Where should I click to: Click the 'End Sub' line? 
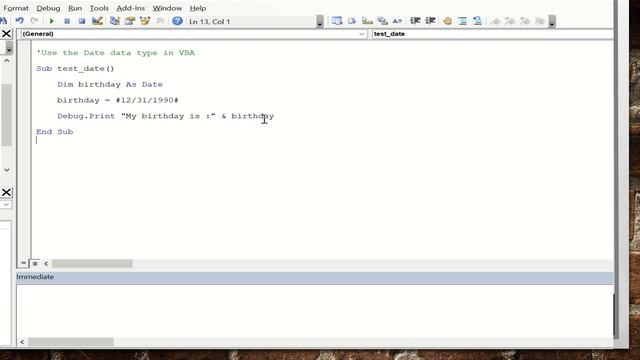click(55, 132)
